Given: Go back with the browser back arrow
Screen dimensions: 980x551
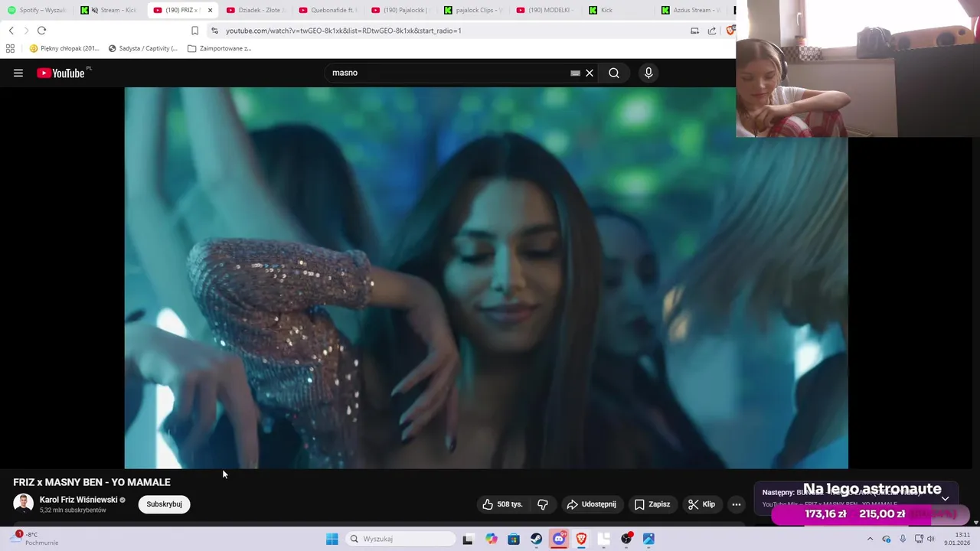Looking at the screenshot, I should click(x=11, y=31).
